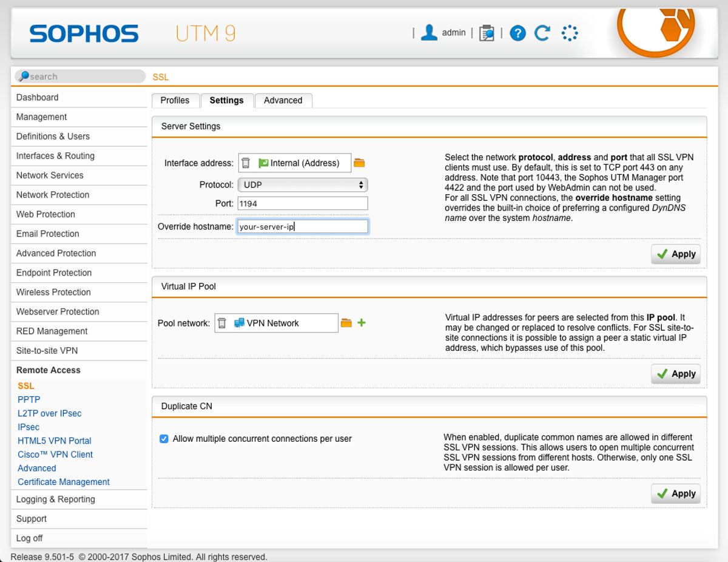Expand the Interfaces & Routing menu

[55, 156]
